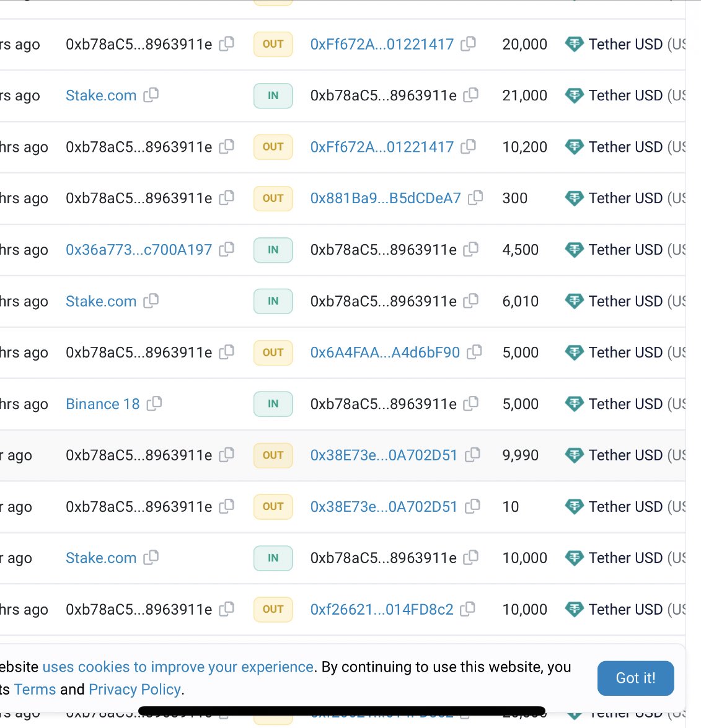Click the amount 21,000
The width and height of the screenshot is (701, 728).
pos(524,95)
